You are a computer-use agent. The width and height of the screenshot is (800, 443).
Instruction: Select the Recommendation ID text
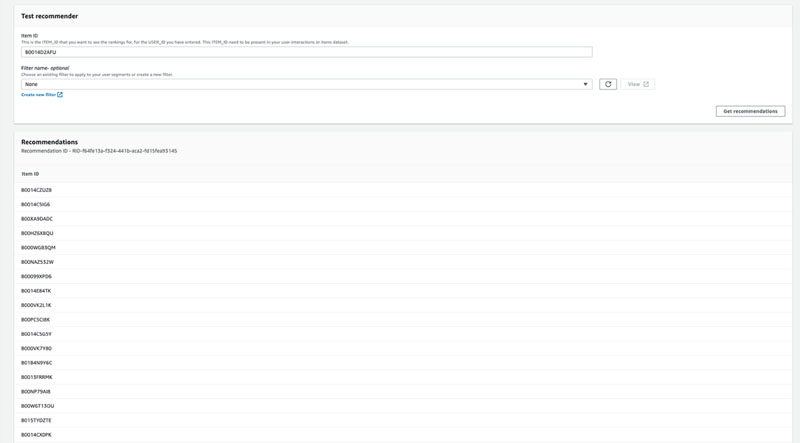click(x=99, y=151)
